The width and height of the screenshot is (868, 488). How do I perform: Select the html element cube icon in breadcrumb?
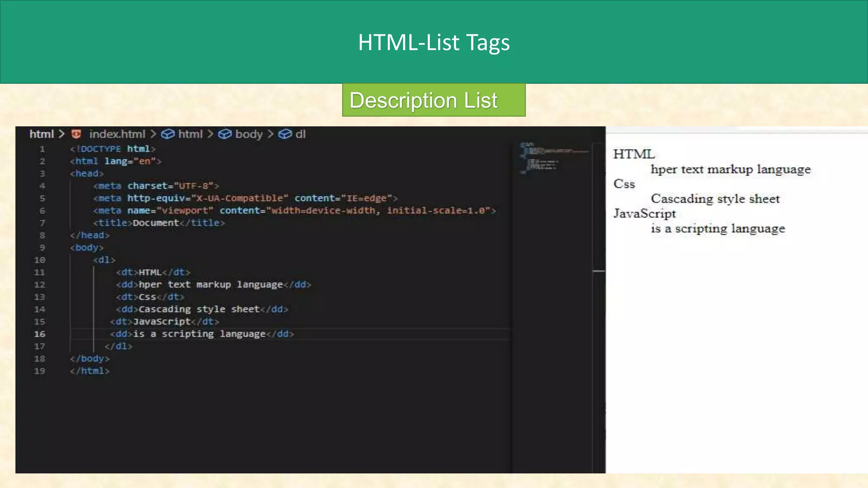[168, 134]
